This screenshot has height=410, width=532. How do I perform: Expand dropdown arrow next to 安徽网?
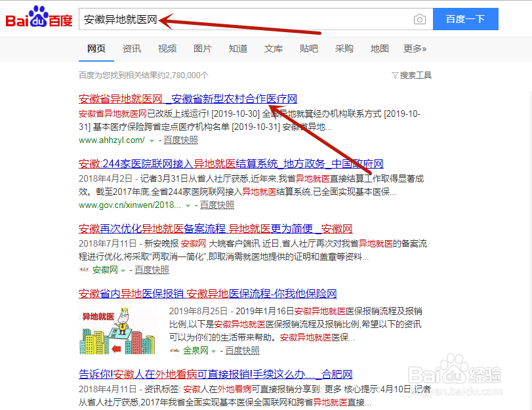click(x=123, y=270)
